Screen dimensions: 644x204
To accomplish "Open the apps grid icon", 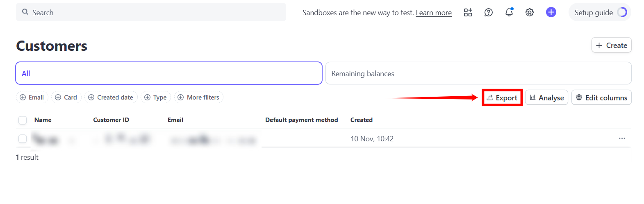I will [468, 12].
